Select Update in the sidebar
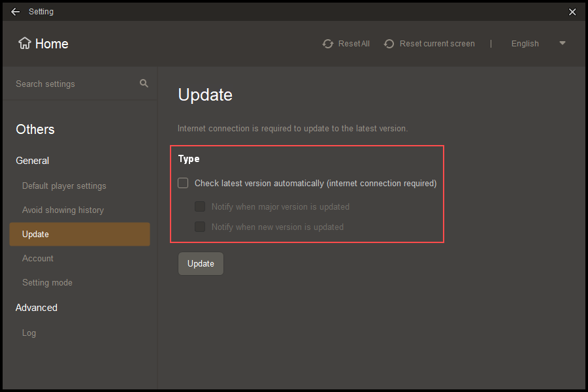 pyautogui.click(x=80, y=234)
